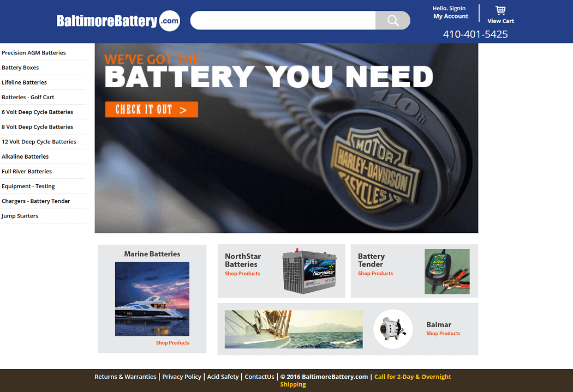573x392 pixels.
Task: Click the Battery Tender charger image
Action: (x=447, y=272)
